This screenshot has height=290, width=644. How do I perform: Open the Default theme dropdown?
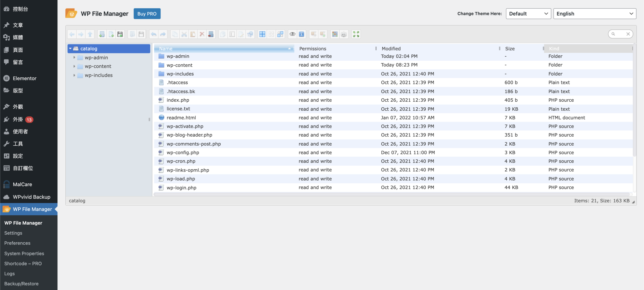tap(528, 14)
